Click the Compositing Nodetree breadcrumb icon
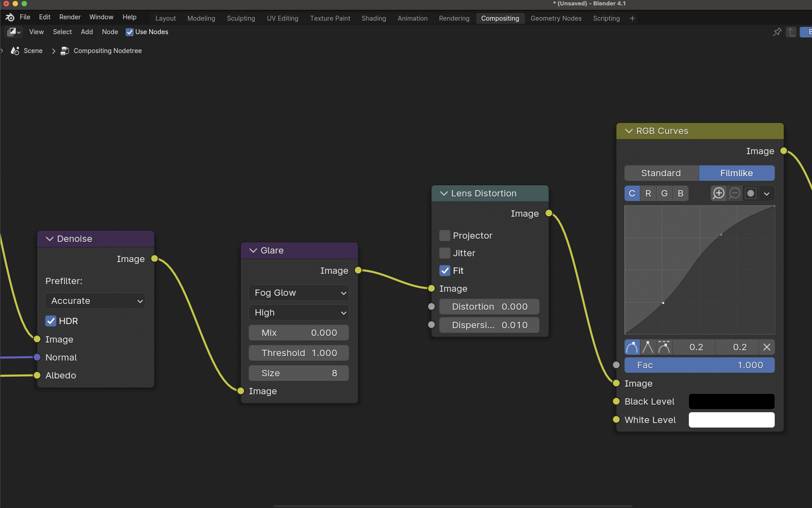 (65, 51)
